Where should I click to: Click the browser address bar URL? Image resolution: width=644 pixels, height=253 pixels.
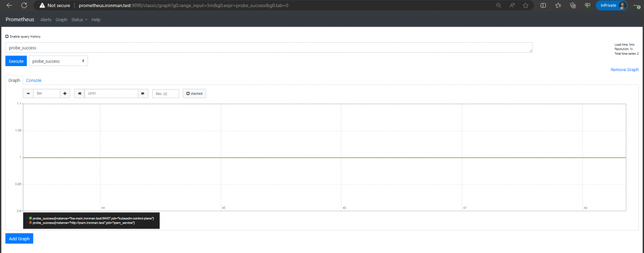[183, 5]
